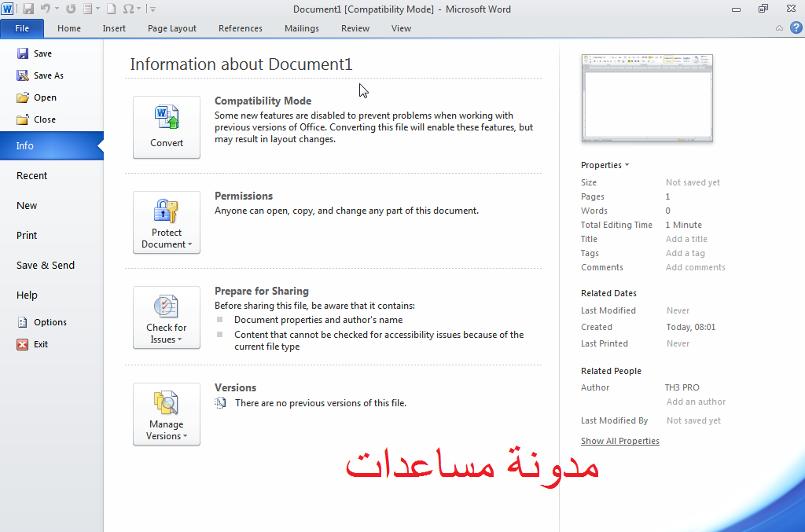Click the 'Permissions' heading
Viewport: 805px width, 532px height.
(244, 196)
